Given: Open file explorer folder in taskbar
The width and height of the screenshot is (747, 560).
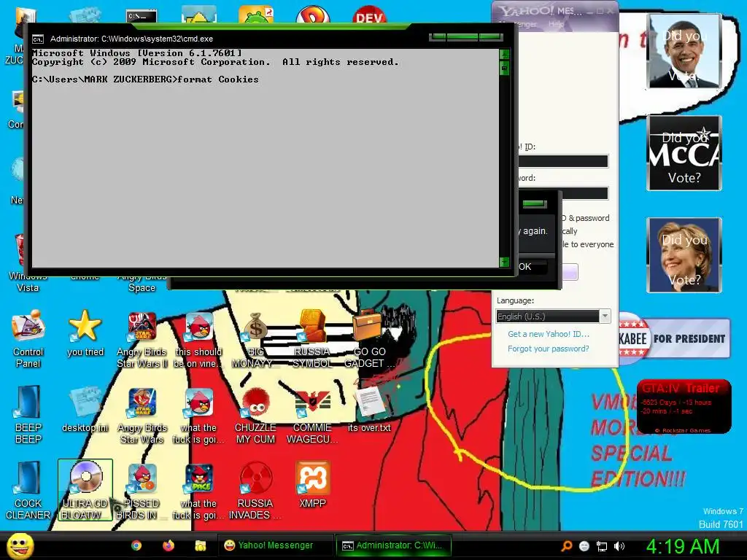Looking at the screenshot, I should (200, 545).
